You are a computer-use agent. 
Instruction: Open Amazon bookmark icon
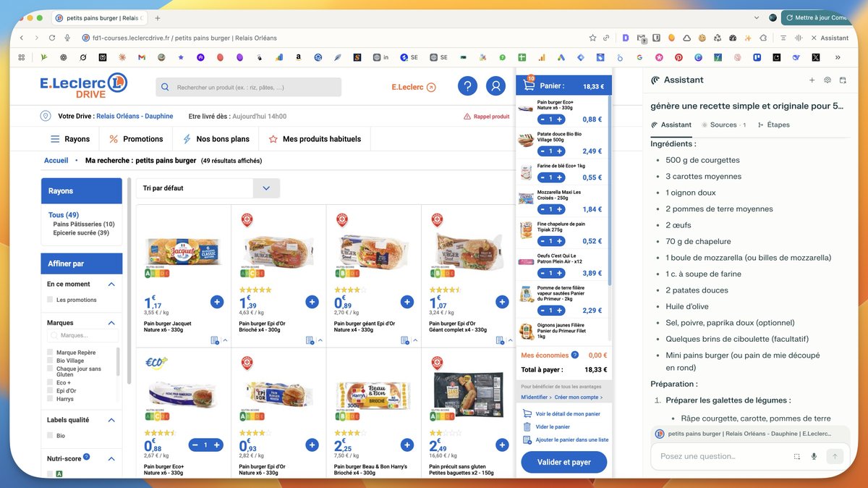(x=298, y=57)
